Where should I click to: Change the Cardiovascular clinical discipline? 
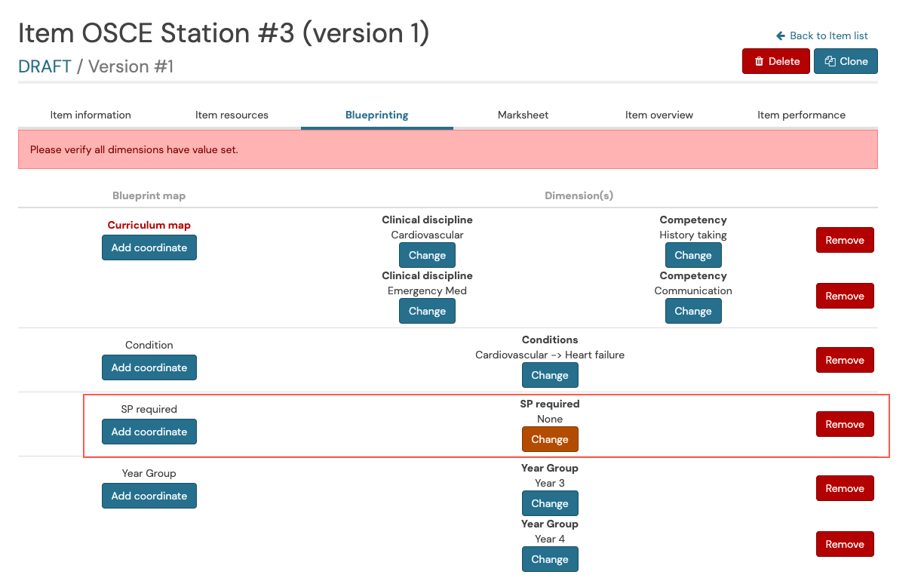[427, 255]
